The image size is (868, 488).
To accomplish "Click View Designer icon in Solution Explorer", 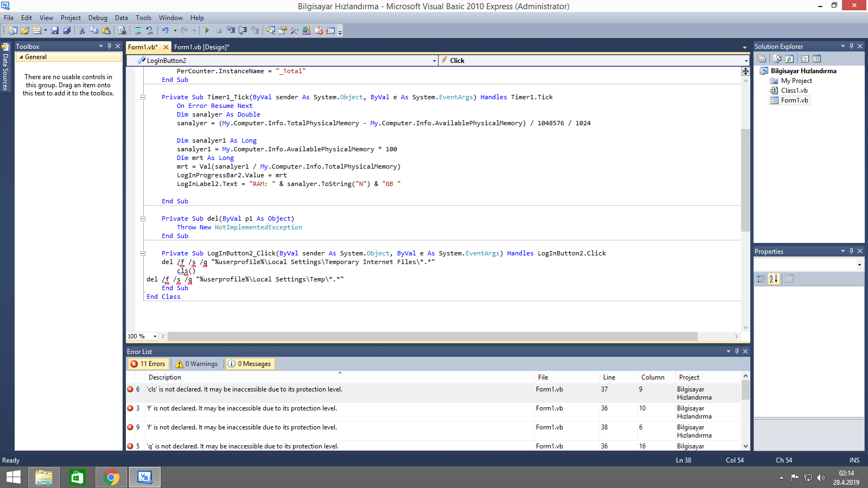I will (x=817, y=59).
